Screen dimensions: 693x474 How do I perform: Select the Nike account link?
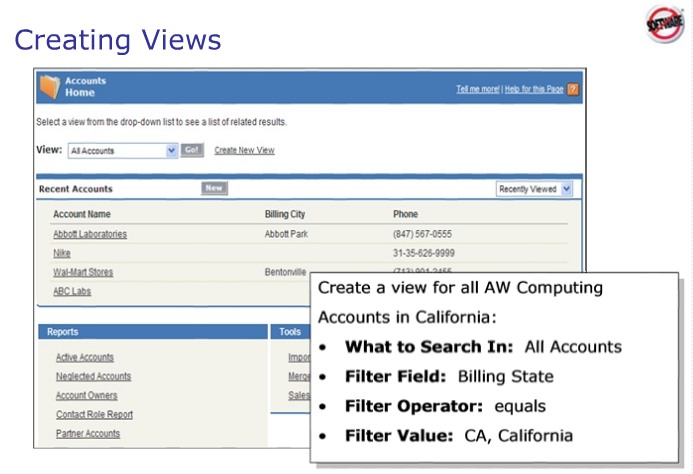click(x=61, y=253)
